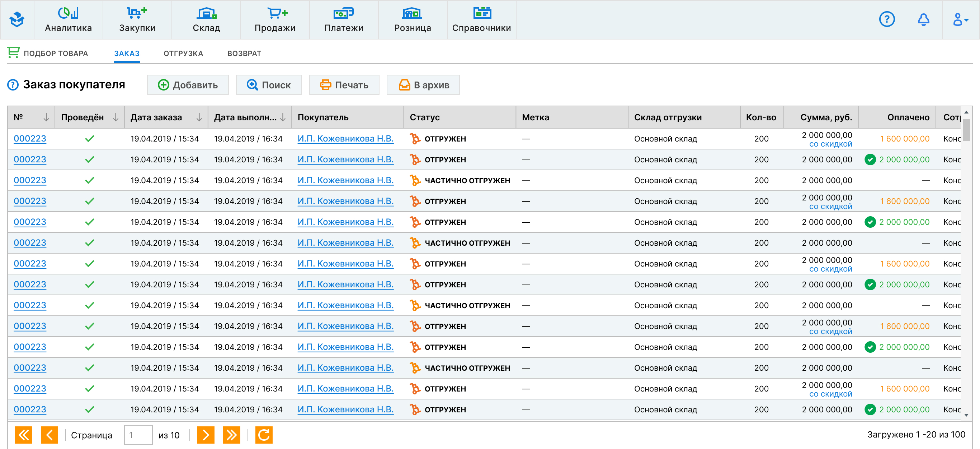Click the В архив button
The width and height of the screenshot is (980, 449).
(423, 85)
